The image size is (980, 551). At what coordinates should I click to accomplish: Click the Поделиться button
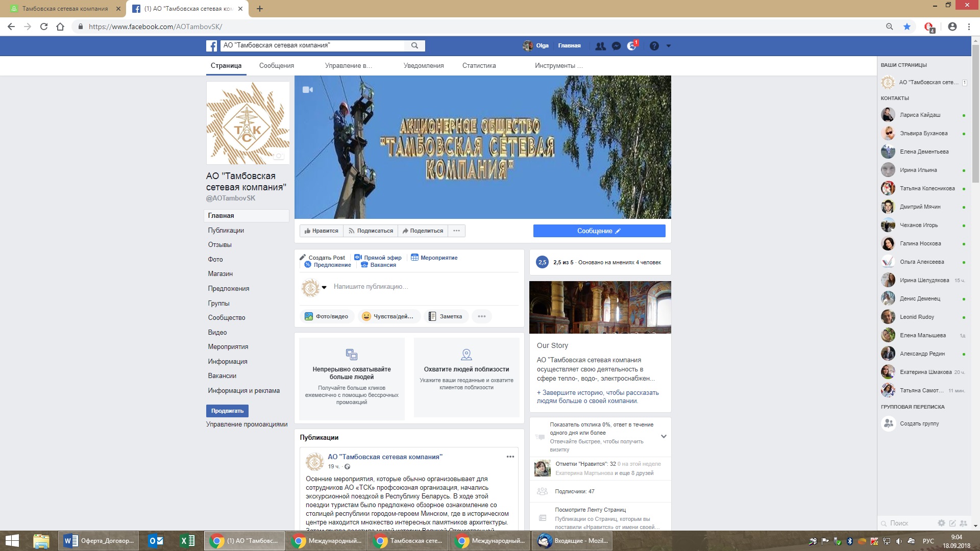[x=423, y=231]
